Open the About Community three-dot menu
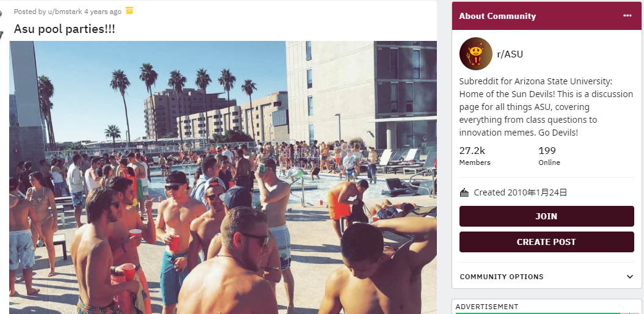The width and height of the screenshot is (644, 314). pyautogui.click(x=627, y=16)
